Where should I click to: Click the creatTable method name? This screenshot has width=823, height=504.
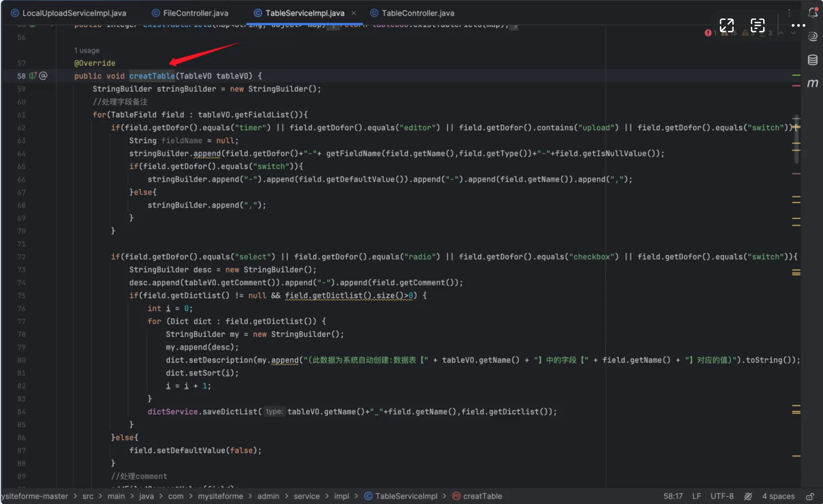(152, 76)
